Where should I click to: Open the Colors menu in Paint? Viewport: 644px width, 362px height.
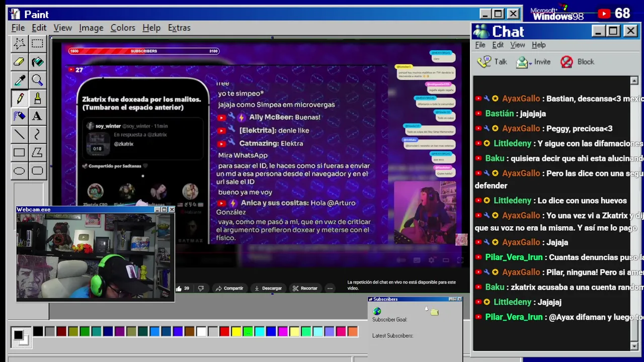click(x=123, y=28)
